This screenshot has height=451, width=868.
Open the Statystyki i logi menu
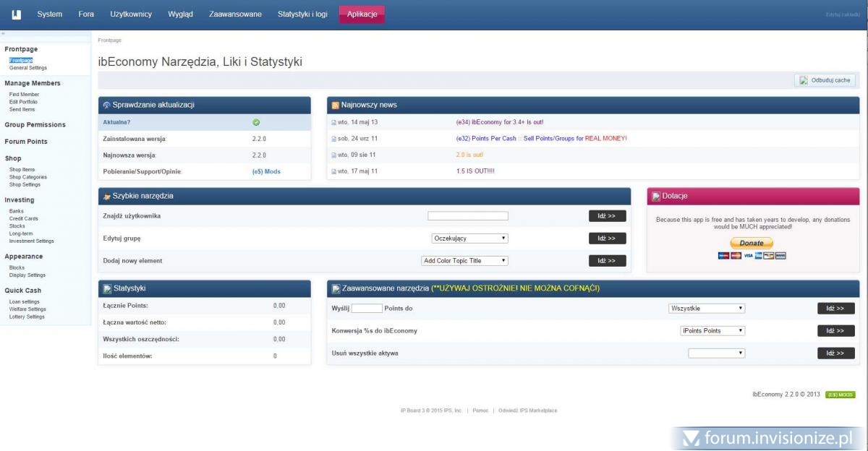[x=300, y=14]
